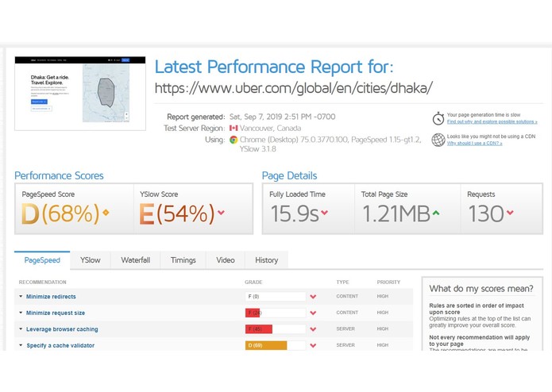This screenshot has width=552, height=392.
Task: Click the uber.com Dhaka report URL
Action: coord(294,88)
